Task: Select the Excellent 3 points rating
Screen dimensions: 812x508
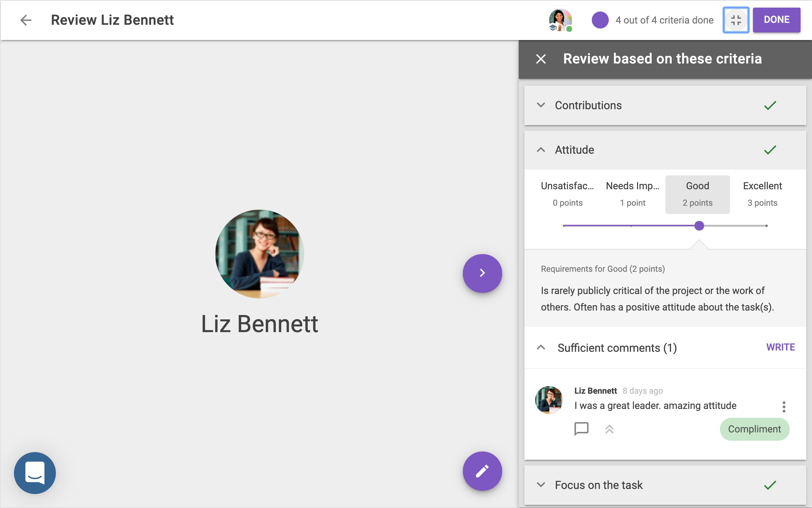Action: click(762, 194)
